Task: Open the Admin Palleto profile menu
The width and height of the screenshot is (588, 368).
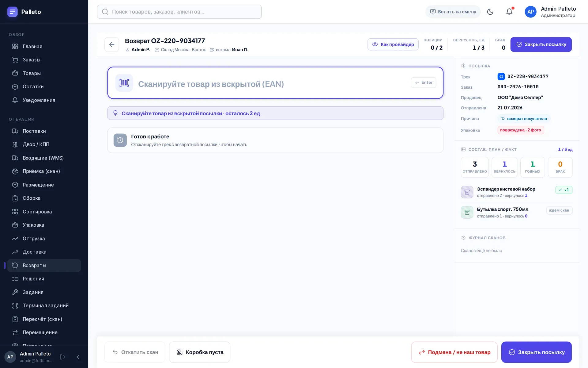Action: pyautogui.click(x=550, y=12)
